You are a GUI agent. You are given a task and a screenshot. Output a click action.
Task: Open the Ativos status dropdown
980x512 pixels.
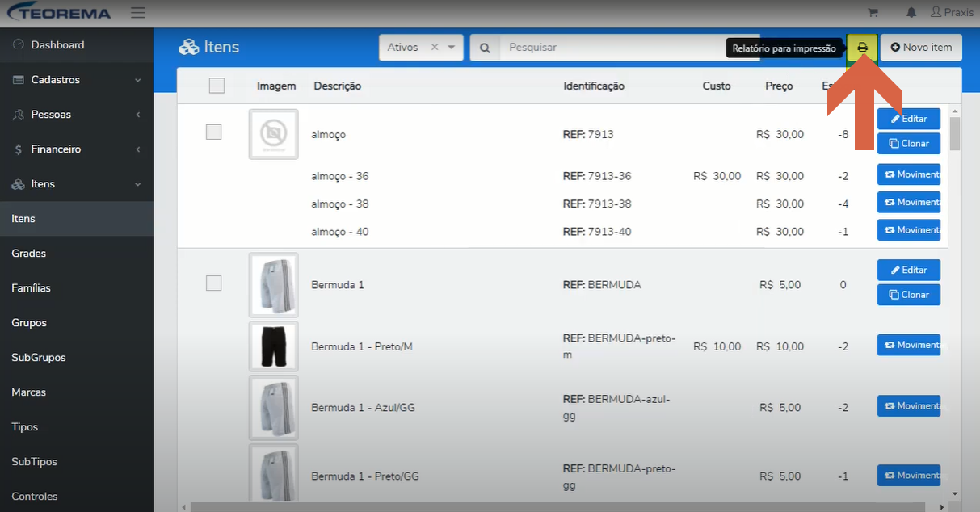[421, 48]
